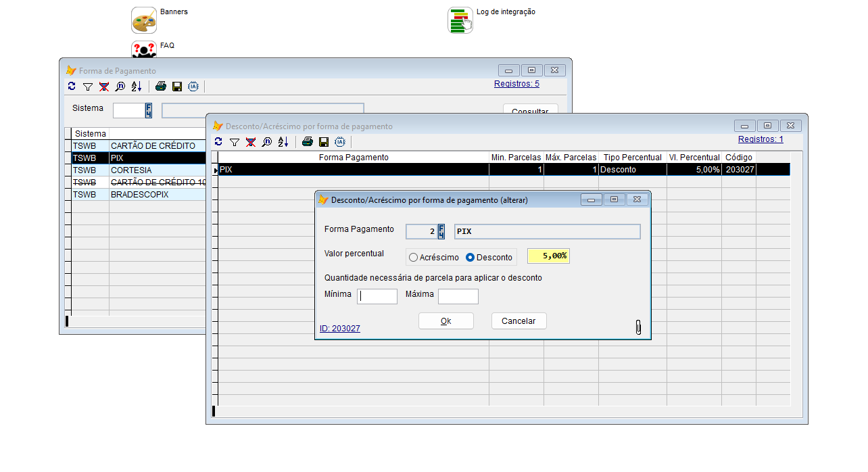Viewport: 868px width, 472px height.
Task: Clear filter icon in Forma de Pagamento toolbar
Action: (103, 87)
